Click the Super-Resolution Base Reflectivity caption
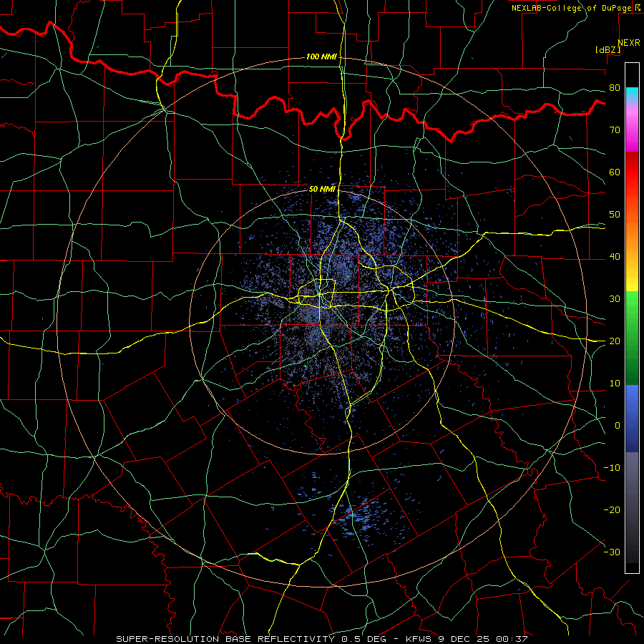Screen dimensions: 644x644 pos(321,639)
